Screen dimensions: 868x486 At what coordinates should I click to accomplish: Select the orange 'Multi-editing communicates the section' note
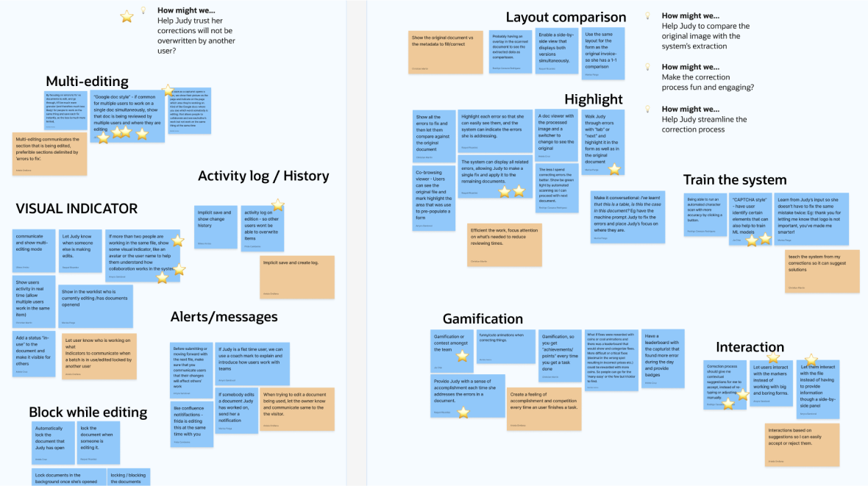(x=50, y=154)
